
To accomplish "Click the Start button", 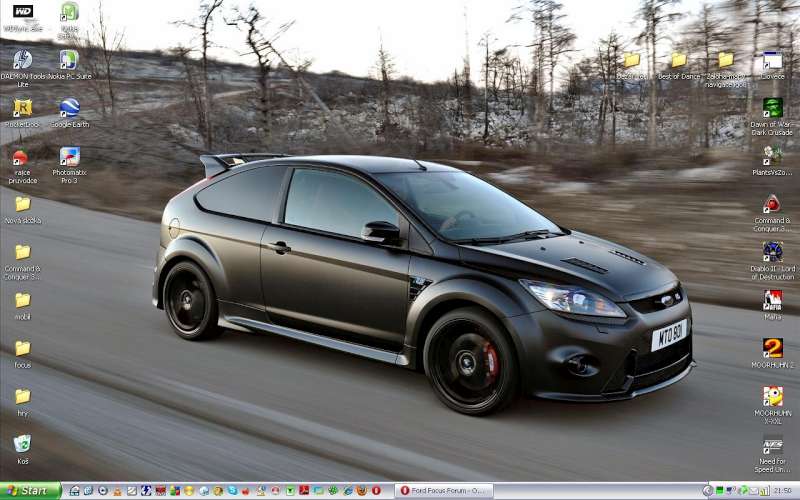I will (x=30, y=491).
